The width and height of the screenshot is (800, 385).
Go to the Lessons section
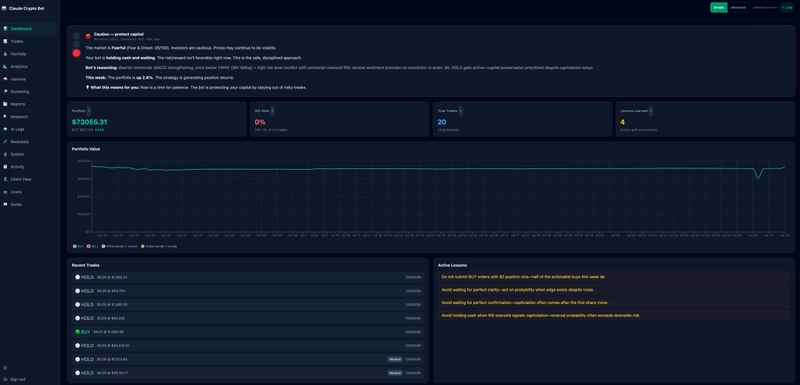[29, 79]
